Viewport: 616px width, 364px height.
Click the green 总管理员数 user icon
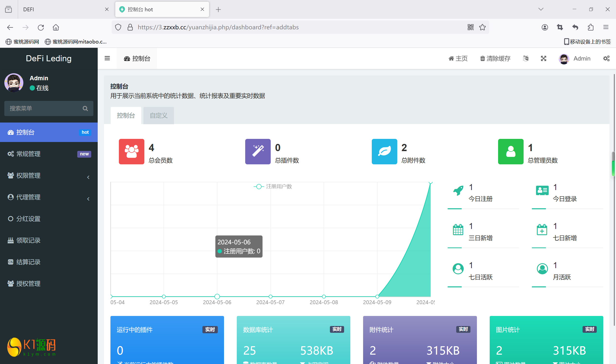[510, 152]
